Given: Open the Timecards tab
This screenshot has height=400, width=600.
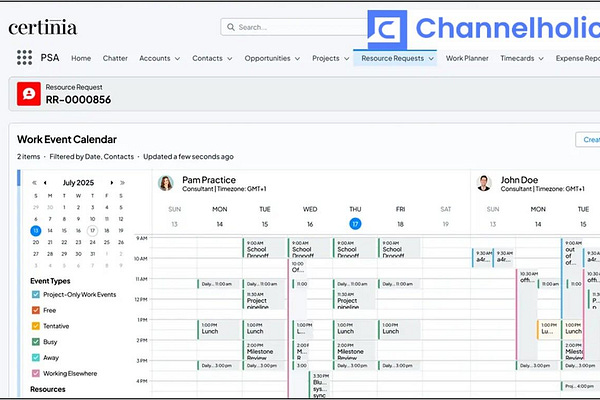Looking at the screenshot, I should pyautogui.click(x=517, y=58).
